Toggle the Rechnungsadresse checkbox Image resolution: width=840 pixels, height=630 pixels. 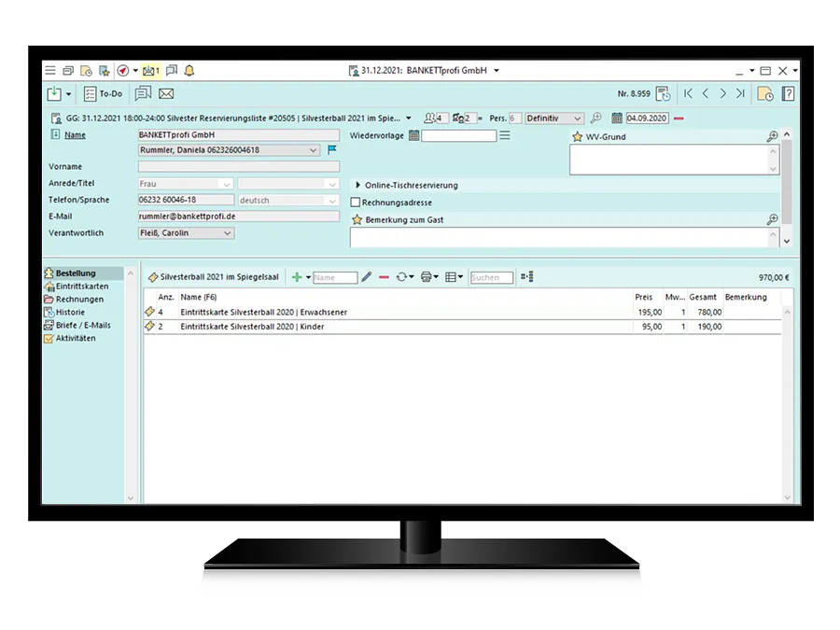[x=356, y=203]
